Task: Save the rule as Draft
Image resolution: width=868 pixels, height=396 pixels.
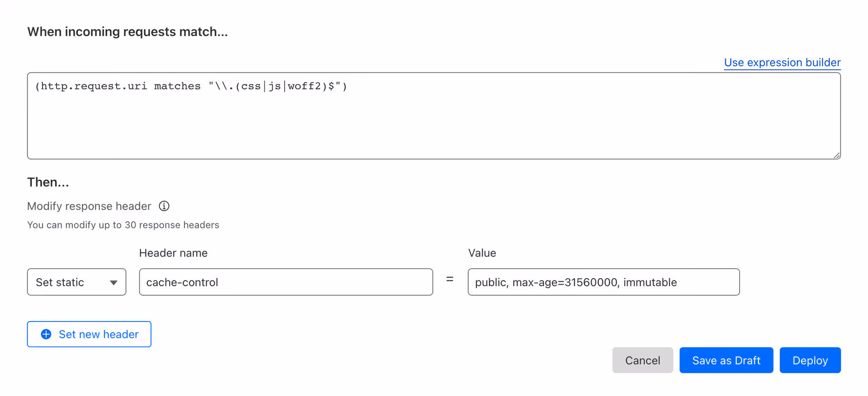Action: [x=726, y=360]
